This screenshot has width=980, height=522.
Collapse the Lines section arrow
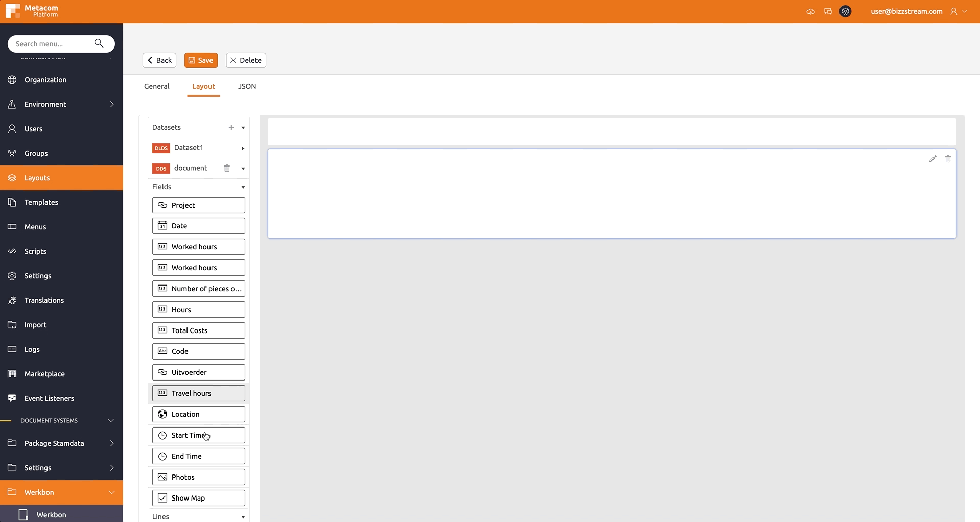coord(243,517)
